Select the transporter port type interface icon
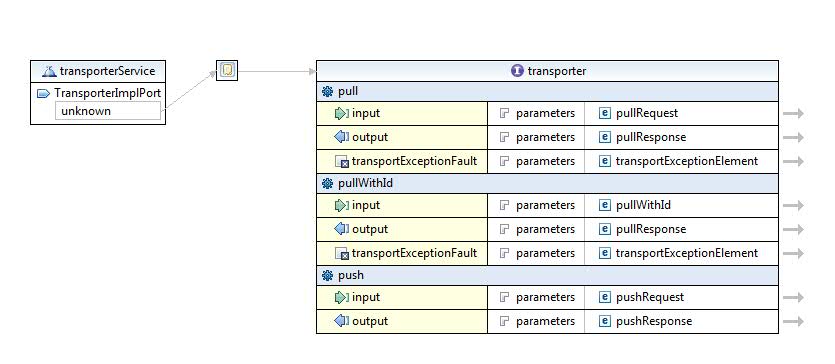Viewport: 835px width, 364px height. pos(517,71)
